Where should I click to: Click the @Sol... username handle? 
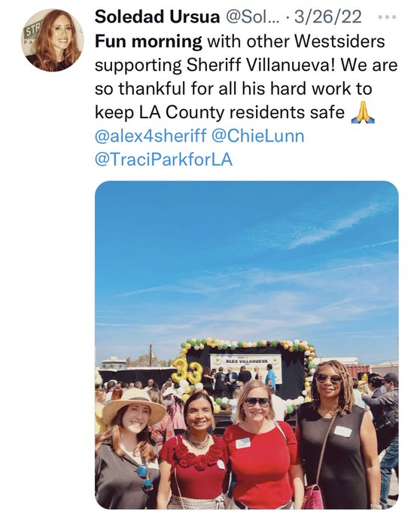253,17
